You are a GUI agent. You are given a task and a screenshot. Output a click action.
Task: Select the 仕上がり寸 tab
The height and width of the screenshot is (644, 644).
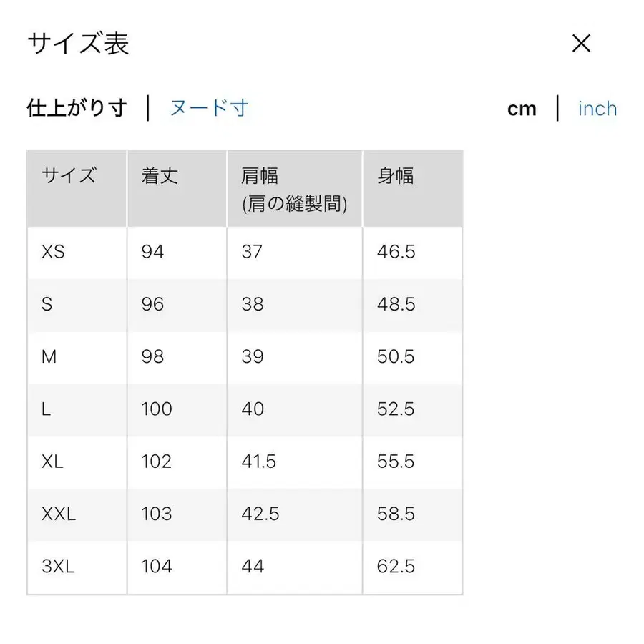[x=76, y=108]
